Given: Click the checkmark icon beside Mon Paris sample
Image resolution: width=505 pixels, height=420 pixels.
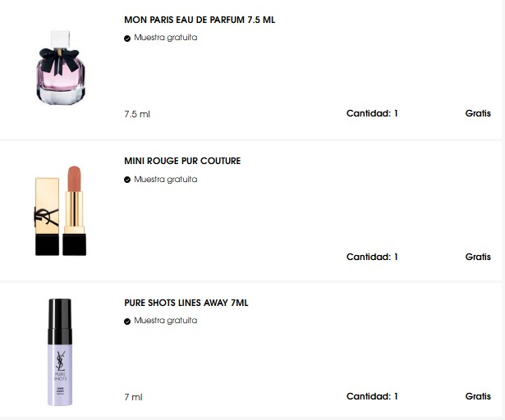Looking at the screenshot, I should [x=127, y=39].
